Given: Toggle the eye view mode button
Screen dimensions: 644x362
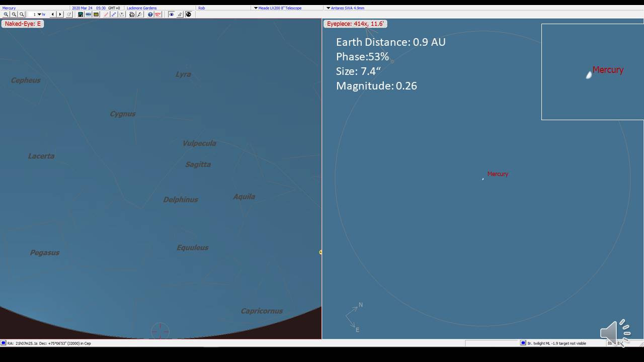Looking at the screenshot, I should [x=172, y=15].
